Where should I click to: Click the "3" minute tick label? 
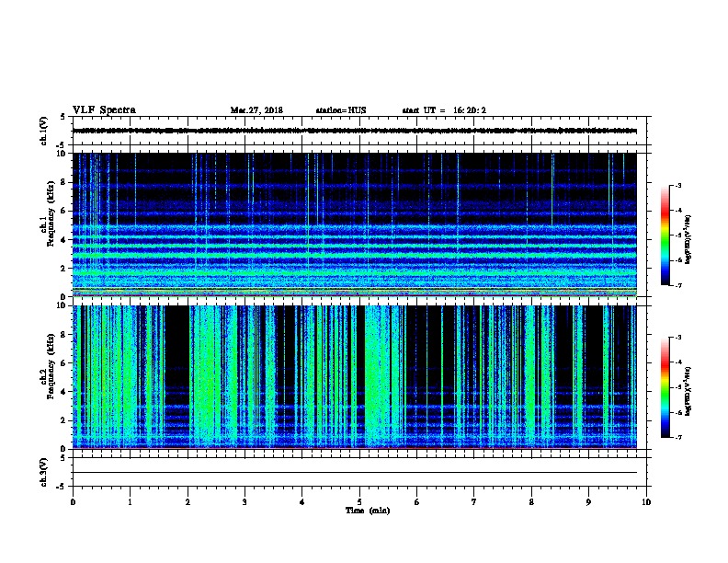click(245, 502)
